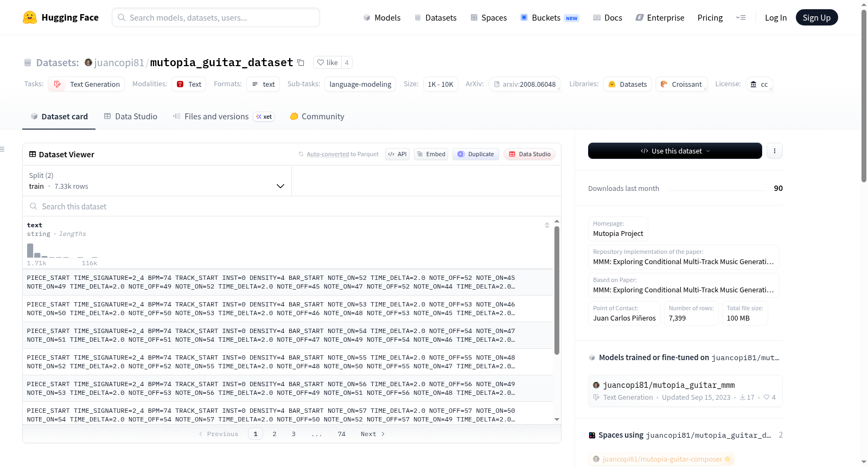Focus the search models, datasets, users field
868x467 pixels.
[x=216, y=17]
